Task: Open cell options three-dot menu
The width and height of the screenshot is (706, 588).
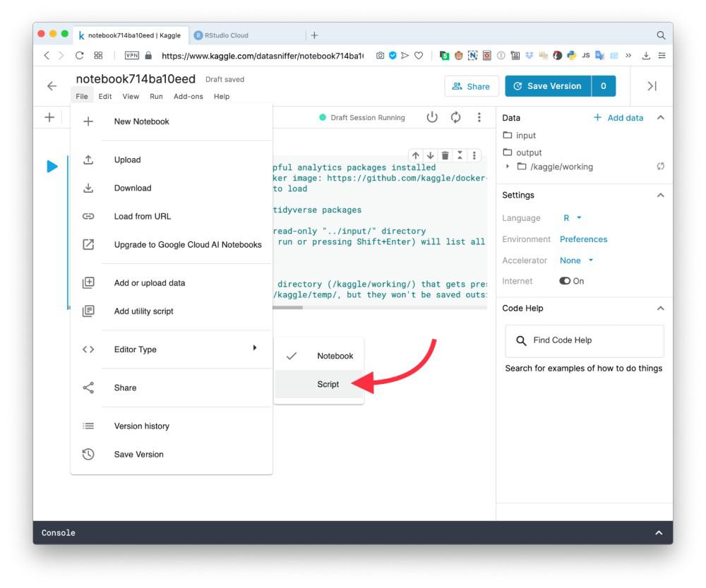Action: tap(474, 155)
